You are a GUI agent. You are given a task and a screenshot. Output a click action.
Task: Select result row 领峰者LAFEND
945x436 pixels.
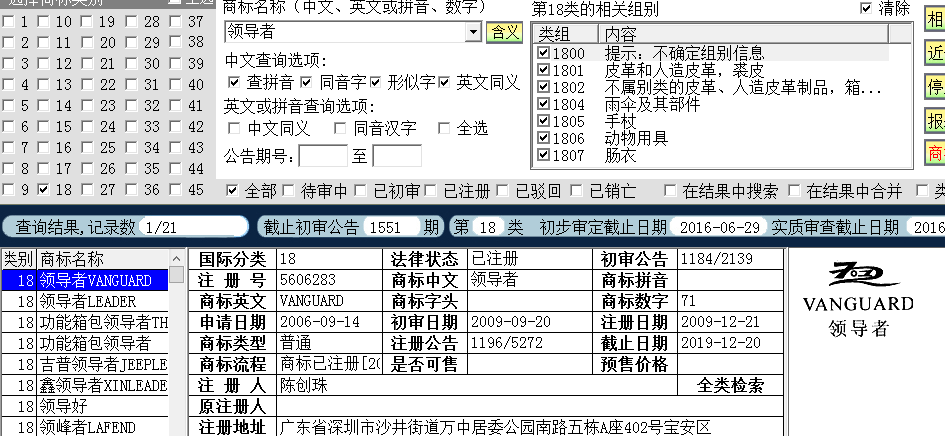(85, 427)
